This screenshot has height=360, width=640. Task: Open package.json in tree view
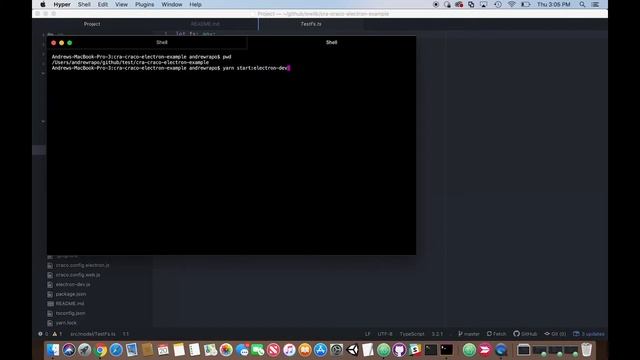click(x=71, y=294)
